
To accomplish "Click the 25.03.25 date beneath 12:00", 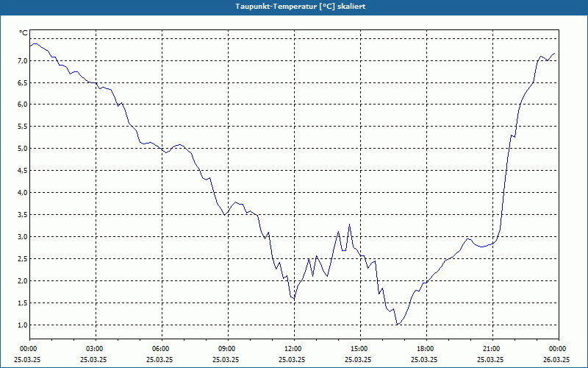I will (x=292, y=359).
